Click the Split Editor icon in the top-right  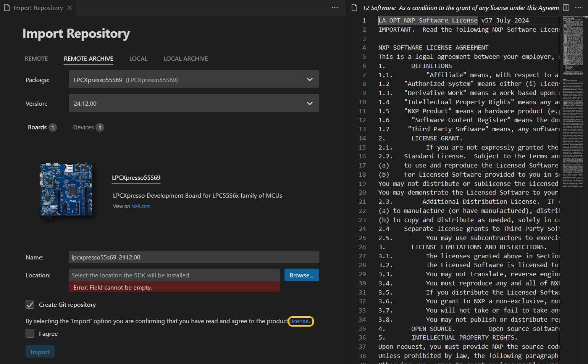coord(566,7)
